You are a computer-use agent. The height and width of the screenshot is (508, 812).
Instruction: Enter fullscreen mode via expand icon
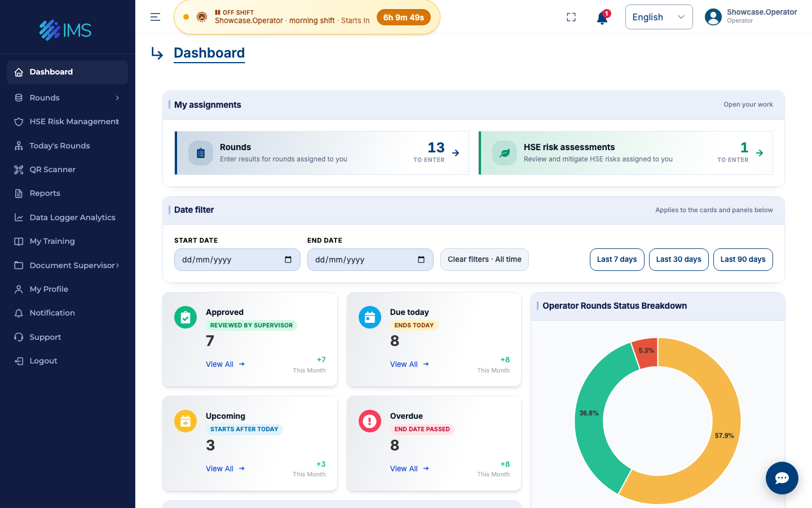[x=571, y=17]
